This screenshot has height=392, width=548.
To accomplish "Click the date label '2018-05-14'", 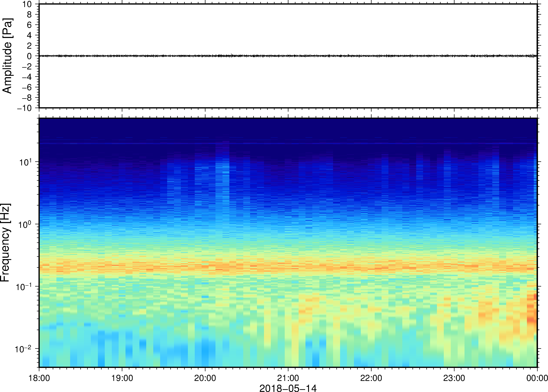I will (x=288, y=388).
